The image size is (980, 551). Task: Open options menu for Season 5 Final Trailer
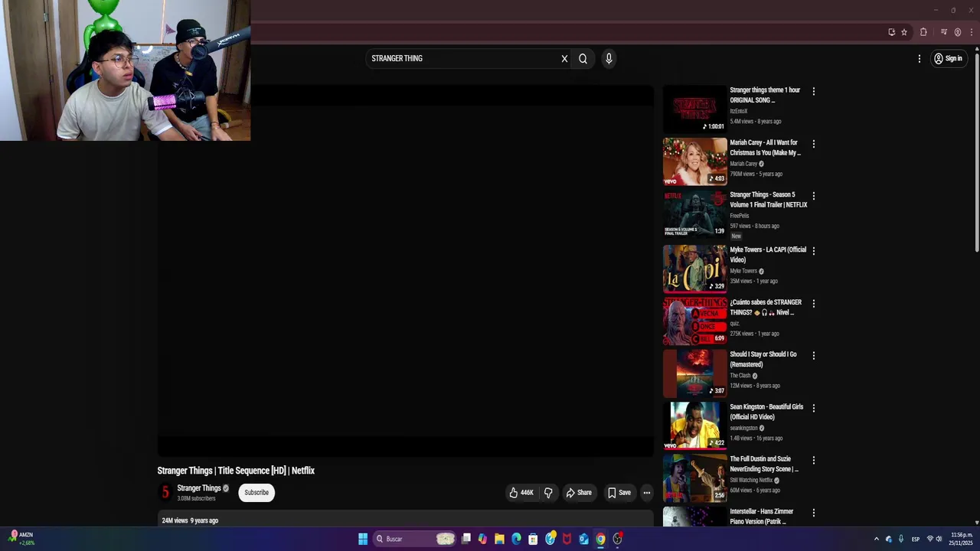tap(813, 196)
